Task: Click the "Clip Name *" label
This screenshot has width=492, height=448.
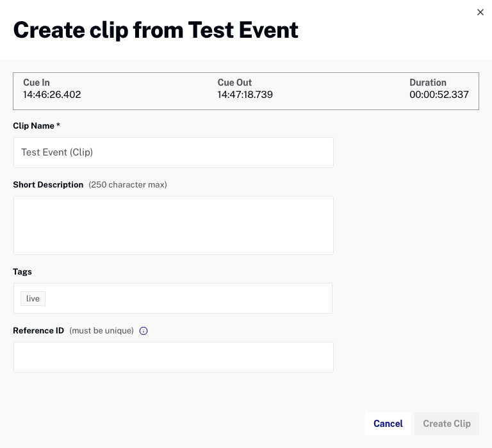Action: 37,126
